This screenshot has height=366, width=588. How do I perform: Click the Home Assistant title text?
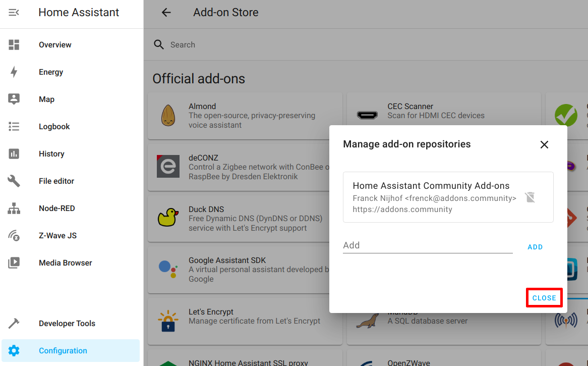pyautogui.click(x=79, y=13)
